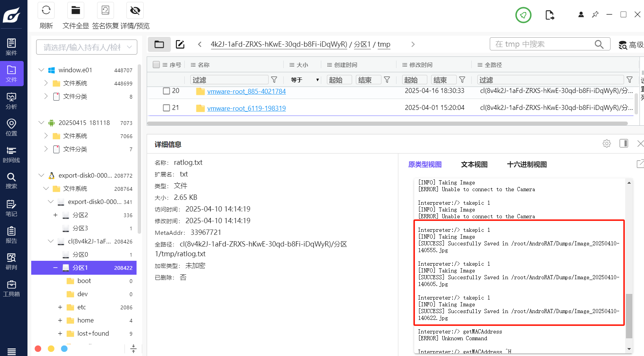Click the file export icon in title bar
Viewport: 644px width, 356px height.
(550, 15)
